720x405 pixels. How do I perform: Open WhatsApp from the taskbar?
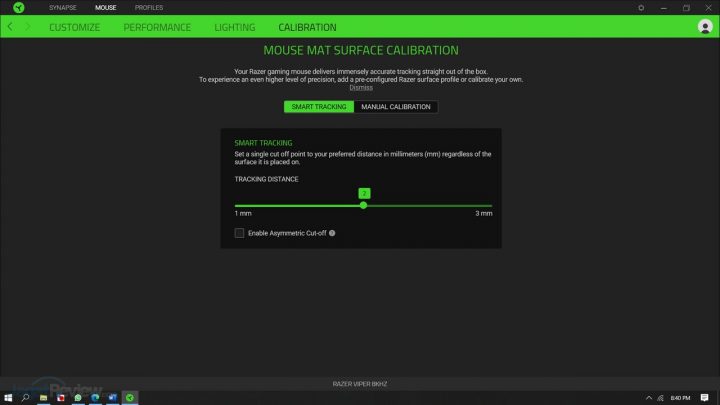pos(78,397)
